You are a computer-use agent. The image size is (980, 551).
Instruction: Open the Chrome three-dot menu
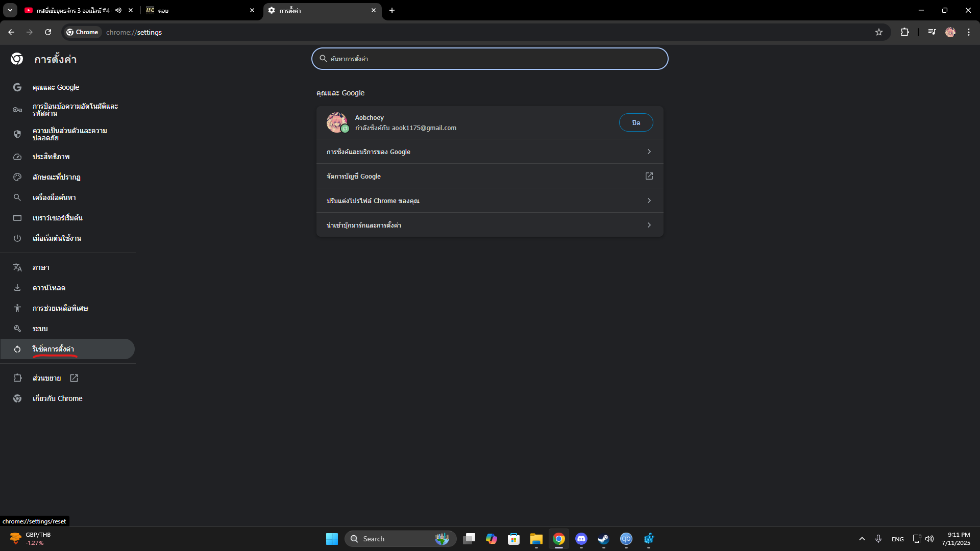(x=968, y=32)
